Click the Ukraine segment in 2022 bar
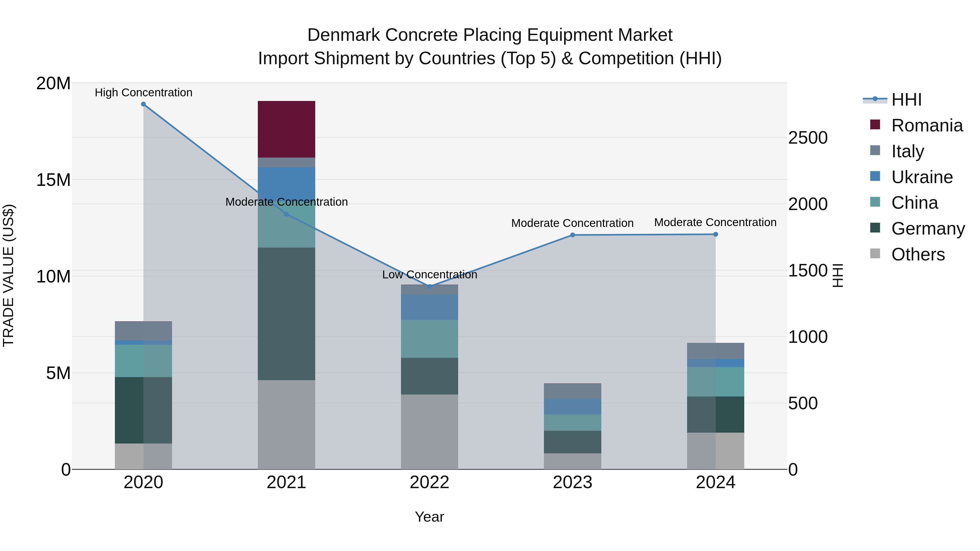Screen dimensions: 980x551 tap(430, 307)
